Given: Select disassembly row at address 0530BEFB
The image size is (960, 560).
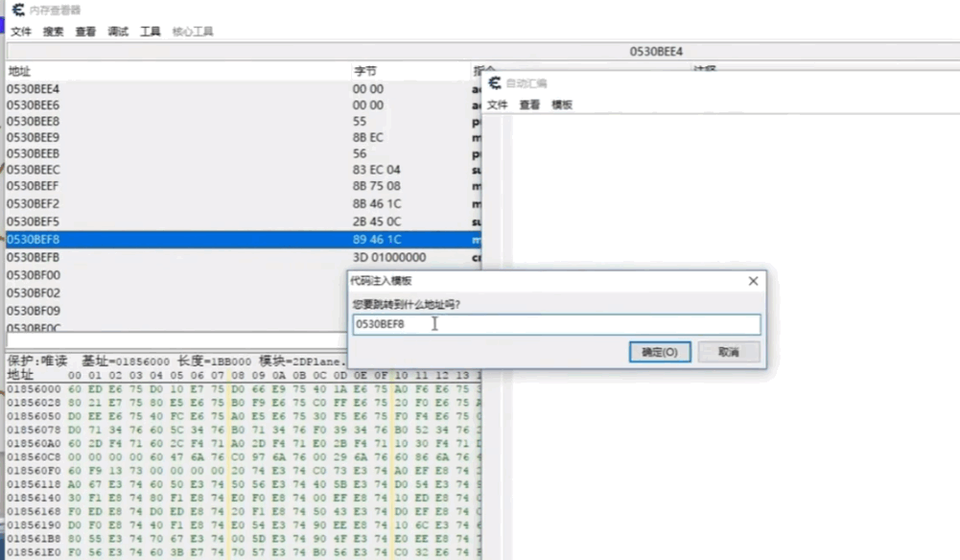Looking at the screenshot, I should (240, 257).
